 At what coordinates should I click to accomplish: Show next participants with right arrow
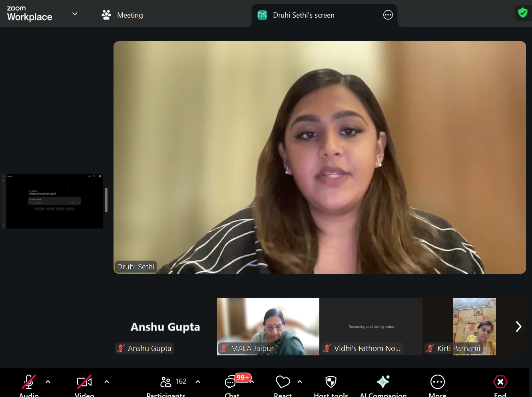click(518, 327)
